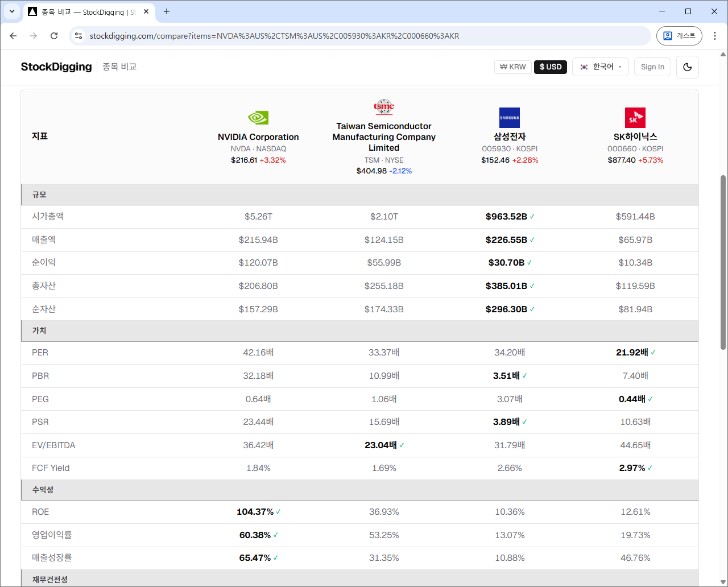This screenshot has width=728, height=587.
Task: Open the SK하이닉스 stock name
Action: coord(635,137)
